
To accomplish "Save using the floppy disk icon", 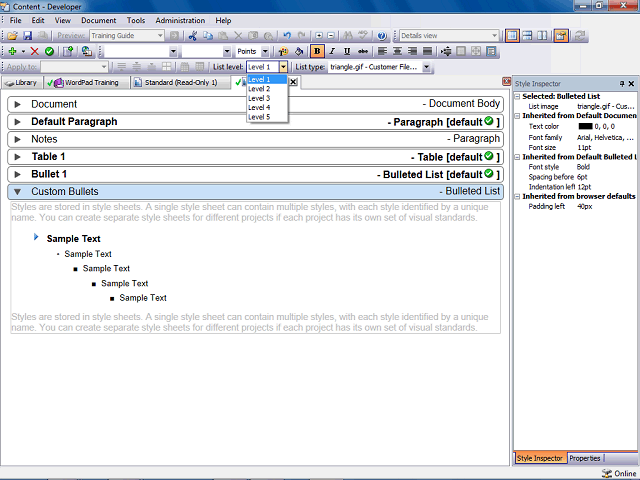I will (27, 36).
